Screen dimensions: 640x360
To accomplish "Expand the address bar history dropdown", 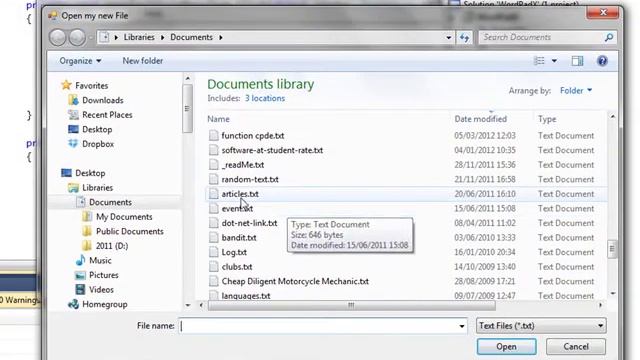I will tap(449, 38).
